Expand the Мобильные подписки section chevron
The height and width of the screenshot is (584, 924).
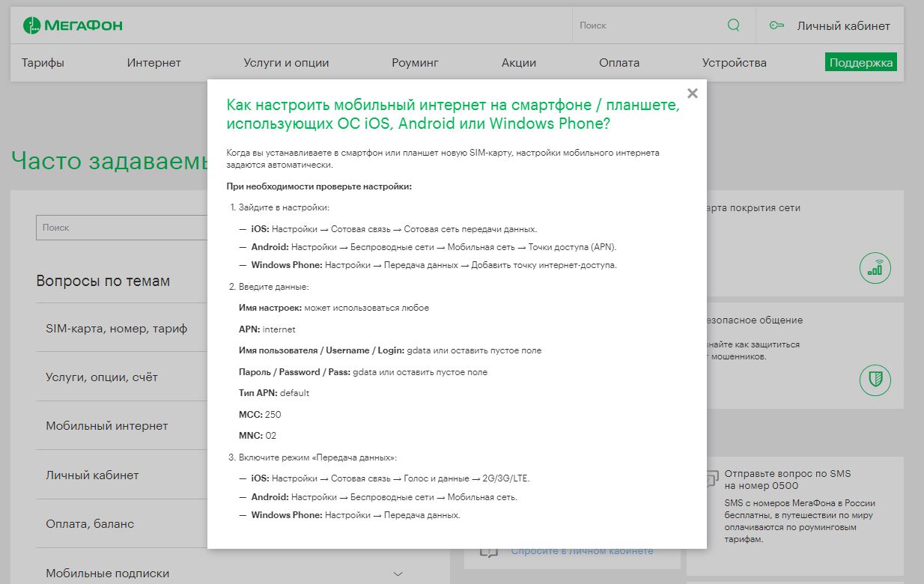tap(398, 574)
